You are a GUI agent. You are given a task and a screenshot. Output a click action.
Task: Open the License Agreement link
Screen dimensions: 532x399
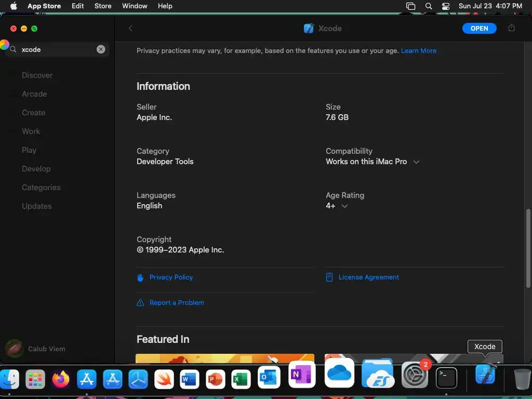point(368,277)
